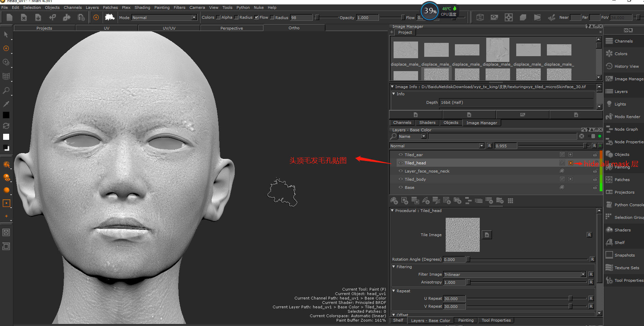
Task: Hide the Tiled_ear layer
Action: [401, 155]
